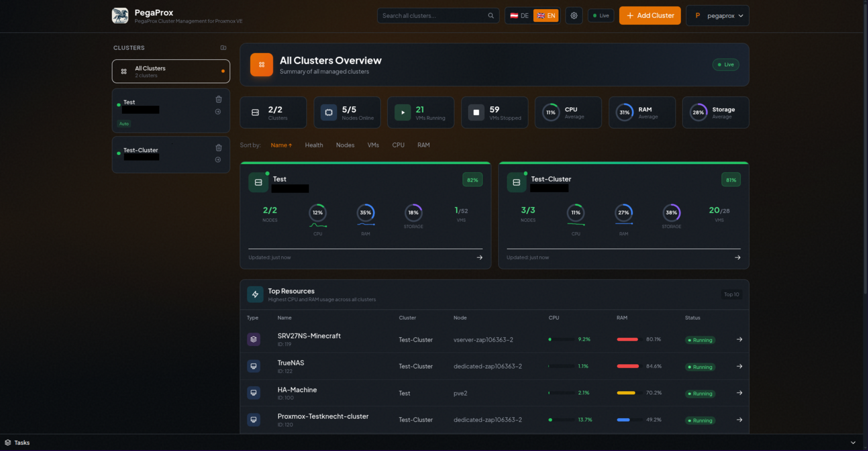868x451 pixels.
Task: Open the Top Resources lightning icon
Action: coord(255,294)
